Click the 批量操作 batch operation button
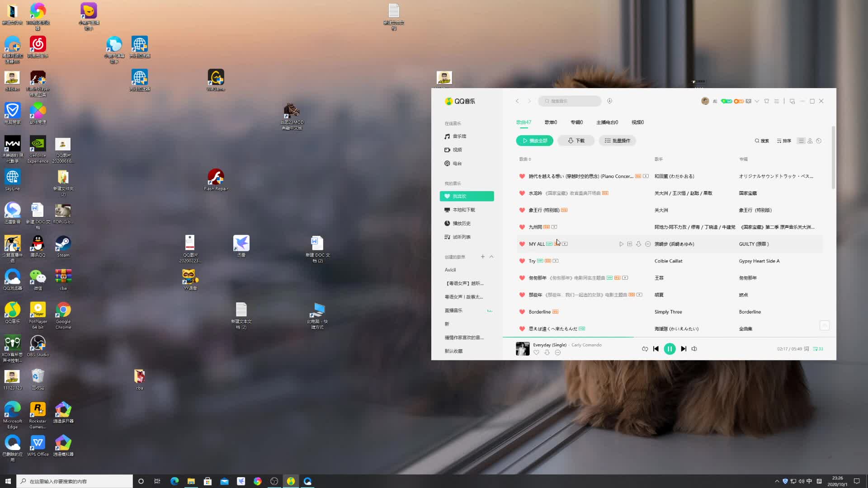 [x=618, y=141]
